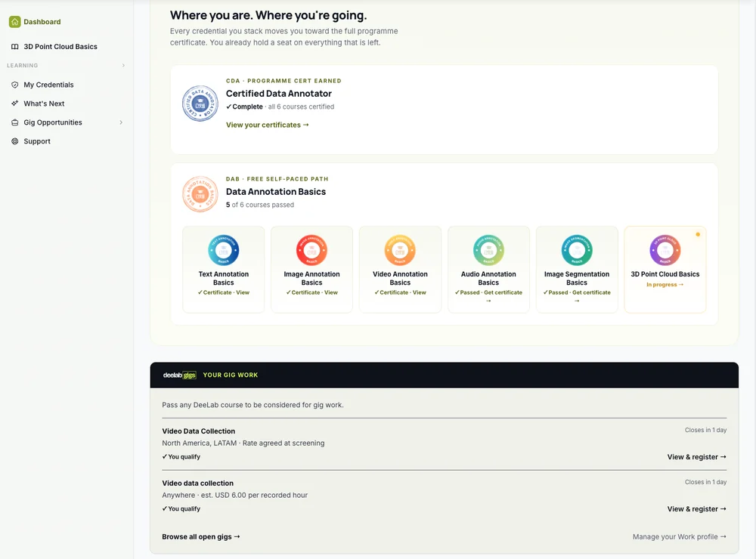
Task: Expand the Gig Opportunities chevron
Action: coord(121,122)
